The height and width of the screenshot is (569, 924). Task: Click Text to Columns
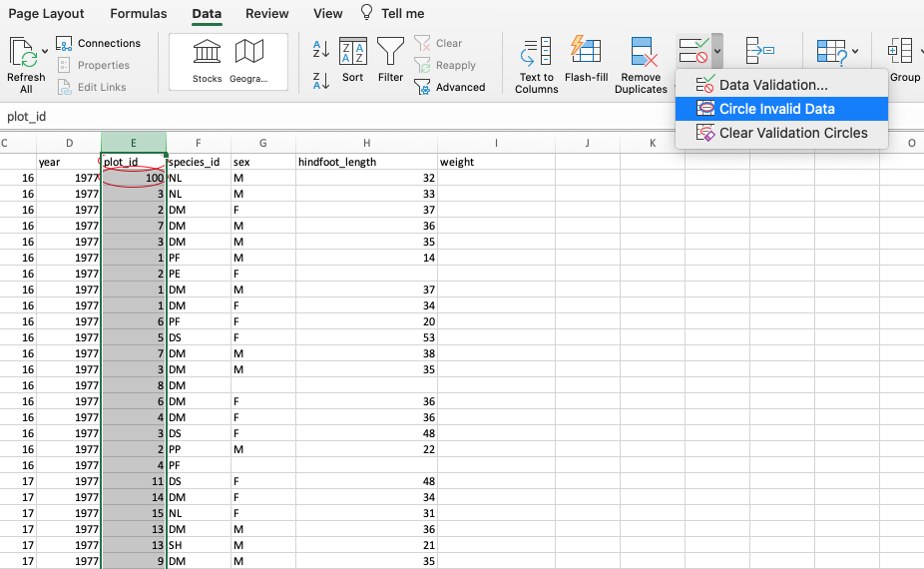click(536, 66)
